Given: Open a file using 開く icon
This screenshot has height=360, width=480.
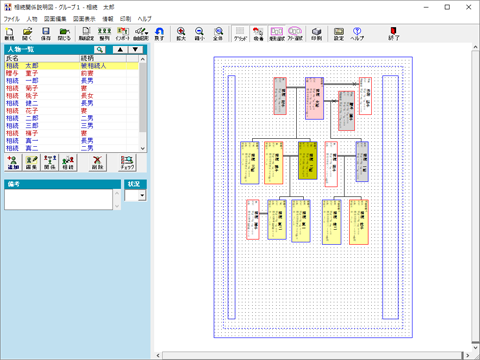Looking at the screenshot, I should pos(27,34).
